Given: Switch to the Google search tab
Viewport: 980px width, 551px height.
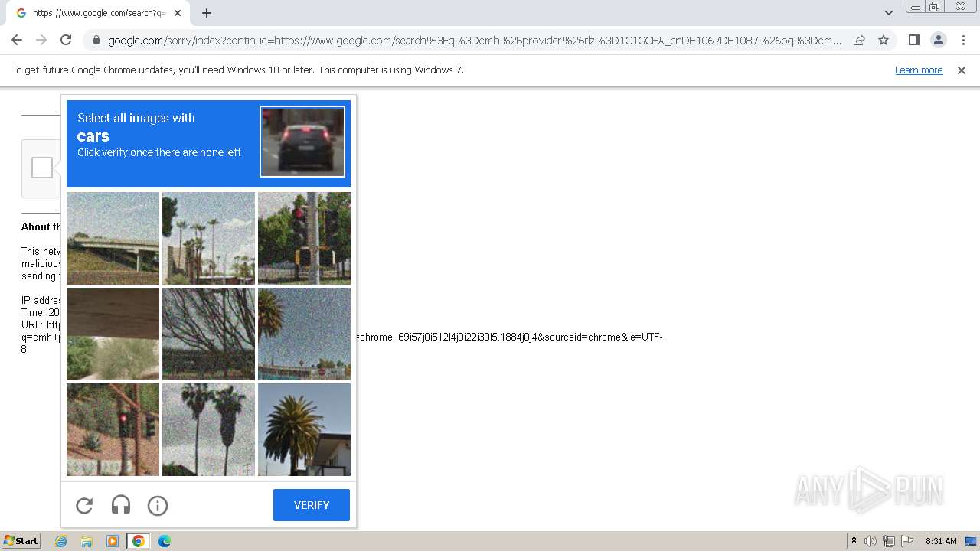Looking at the screenshot, I should 97,13.
